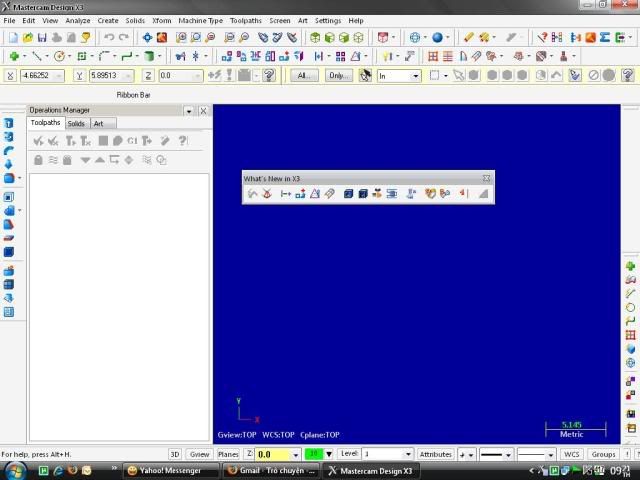Click the Fit to screen icon
Viewport: 640px width, 480px height.
tap(147, 38)
